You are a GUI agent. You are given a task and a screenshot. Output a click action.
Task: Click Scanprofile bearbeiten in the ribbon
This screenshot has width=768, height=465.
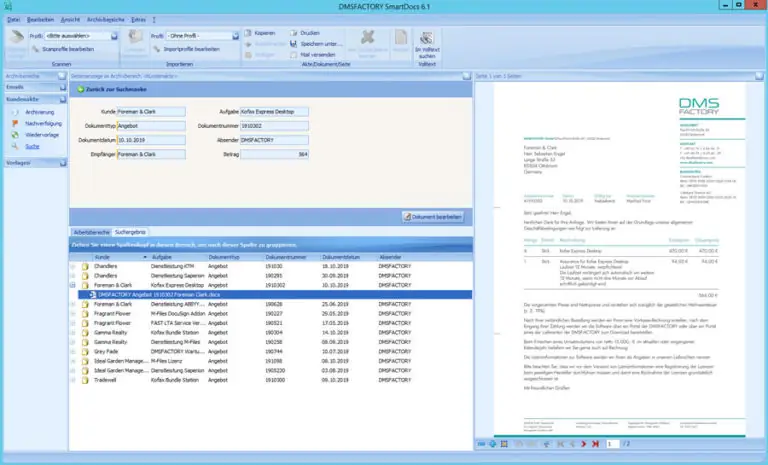click(x=66, y=48)
